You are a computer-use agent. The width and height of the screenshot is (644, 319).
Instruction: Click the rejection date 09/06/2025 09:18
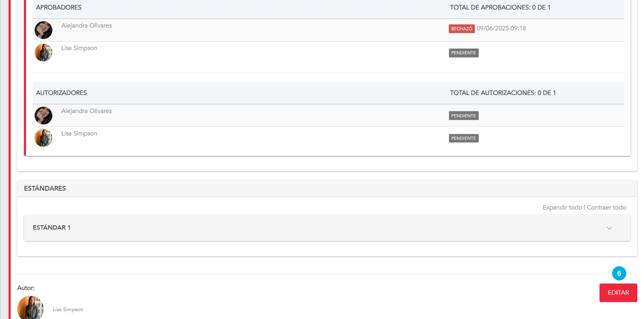(501, 28)
